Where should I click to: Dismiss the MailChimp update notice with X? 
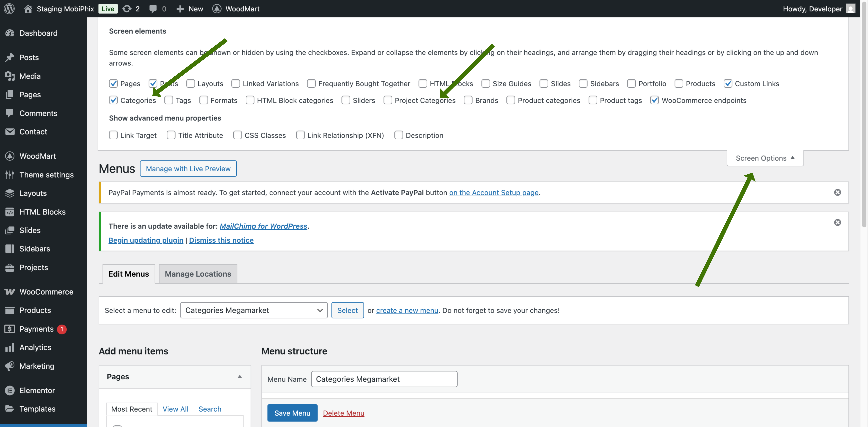(837, 222)
